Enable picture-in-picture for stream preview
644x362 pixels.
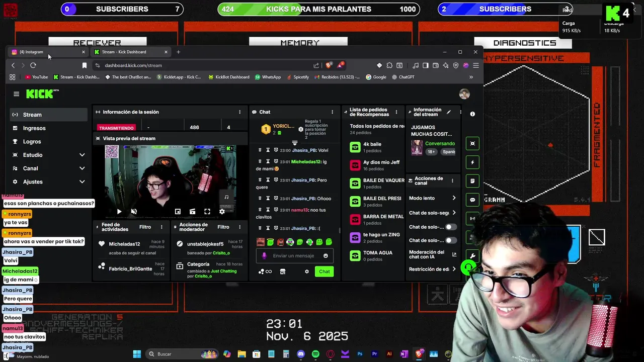(178, 212)
